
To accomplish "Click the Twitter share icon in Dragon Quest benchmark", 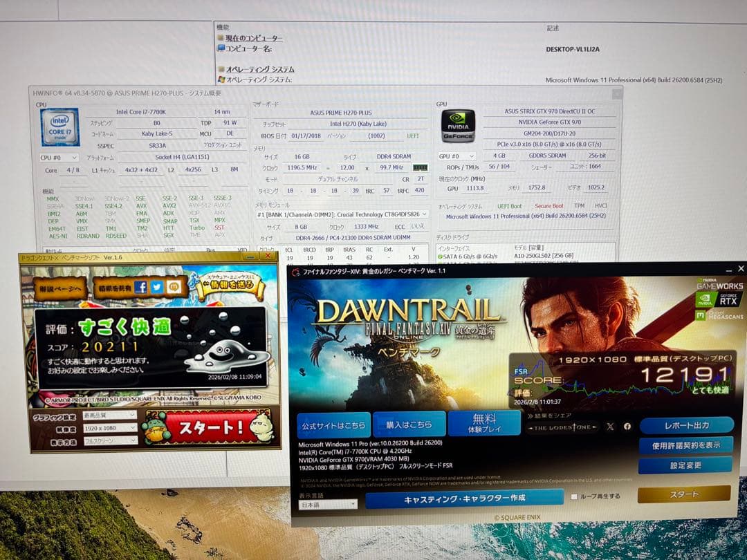I will point(157,288).
